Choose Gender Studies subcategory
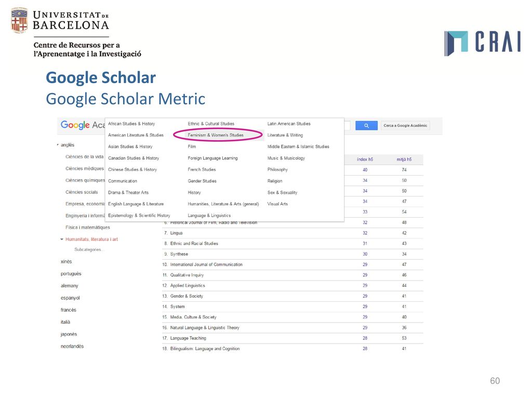532x399 pixels. [202, 181]
